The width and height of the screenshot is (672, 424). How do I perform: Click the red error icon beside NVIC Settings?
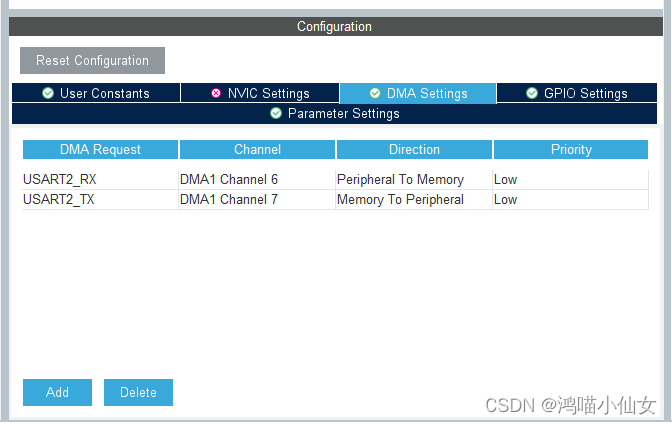216,93
